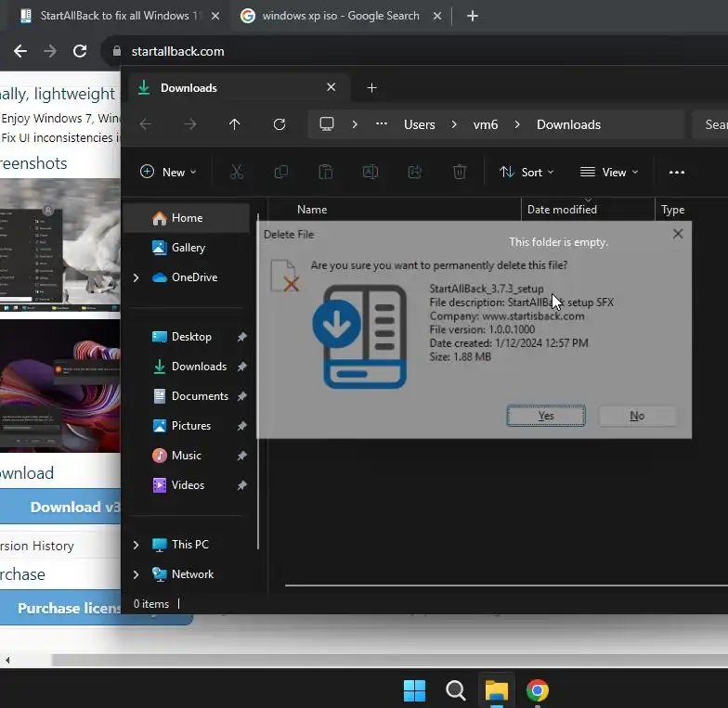This screenshot has width=728, height=708.
Task: Unpin Music using its pin icon
Action: (241, 456)
